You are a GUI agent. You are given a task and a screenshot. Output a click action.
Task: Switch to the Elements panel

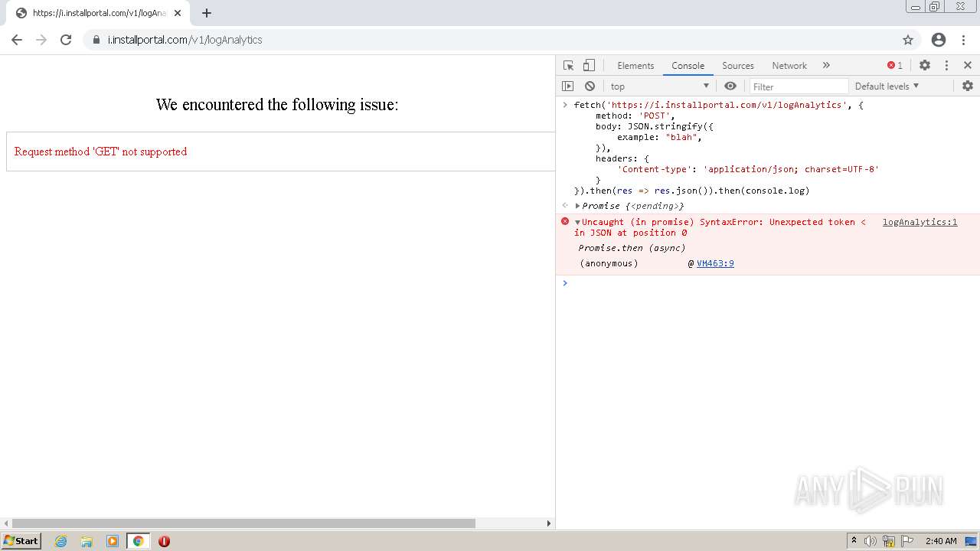click(635, 66)
